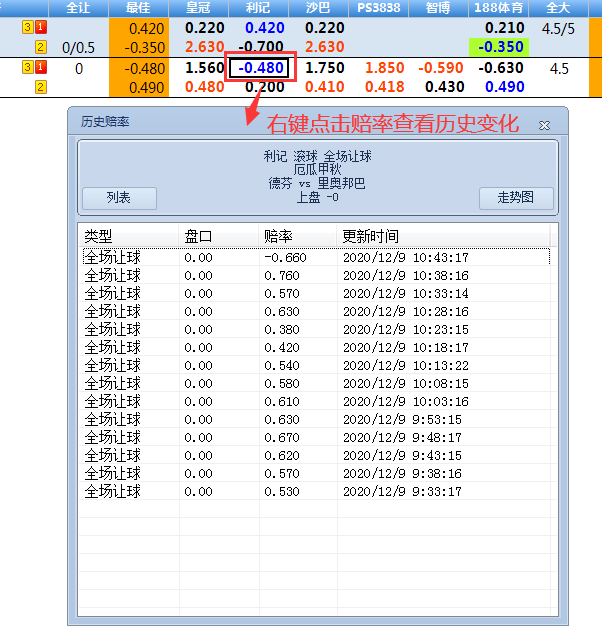This screenshot has height=640, width=602.
Task: Click the 全大 column header
Action: point(558,8)
